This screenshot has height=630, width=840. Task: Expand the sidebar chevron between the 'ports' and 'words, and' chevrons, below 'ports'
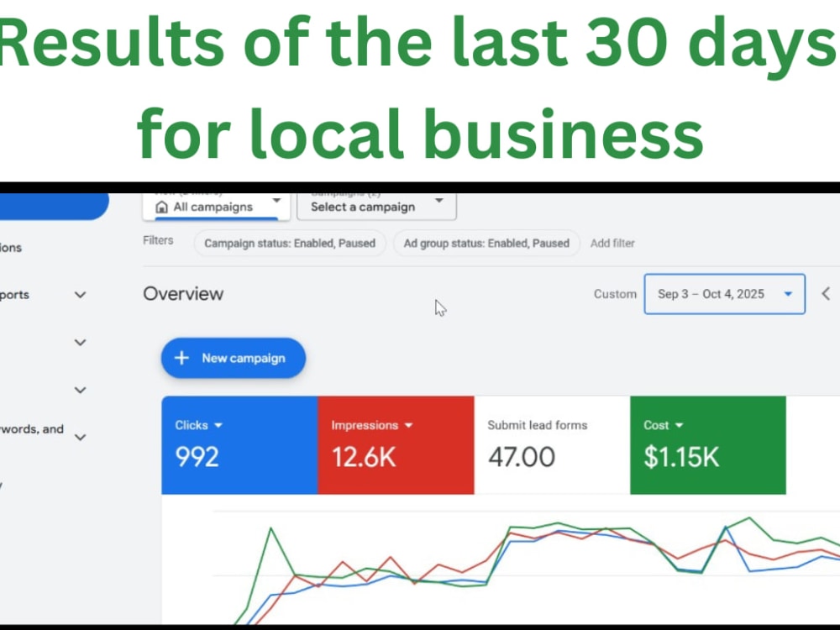coord(81,343)
